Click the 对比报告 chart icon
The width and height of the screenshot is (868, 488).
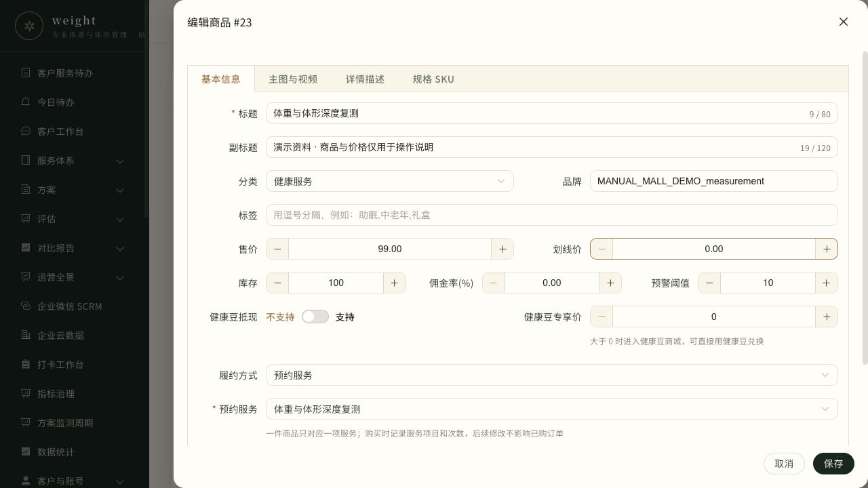coord(26,247)
